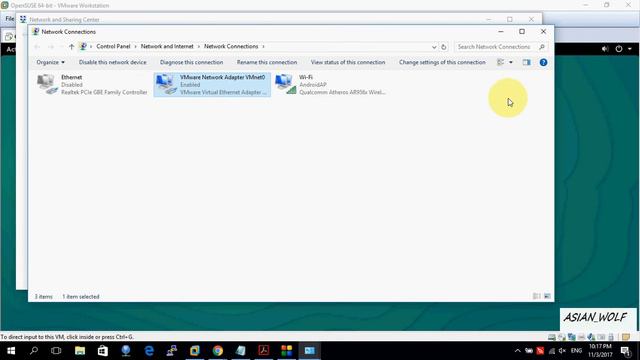Open taskbar search magnifier
The height and width of the screenshot is (360, 640).
coord(34,351)
